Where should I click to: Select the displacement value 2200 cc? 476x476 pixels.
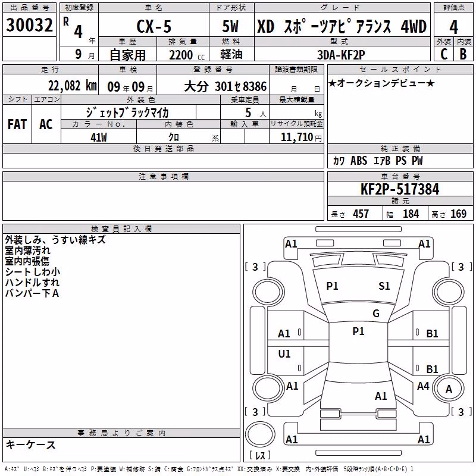tap(187, 55)
